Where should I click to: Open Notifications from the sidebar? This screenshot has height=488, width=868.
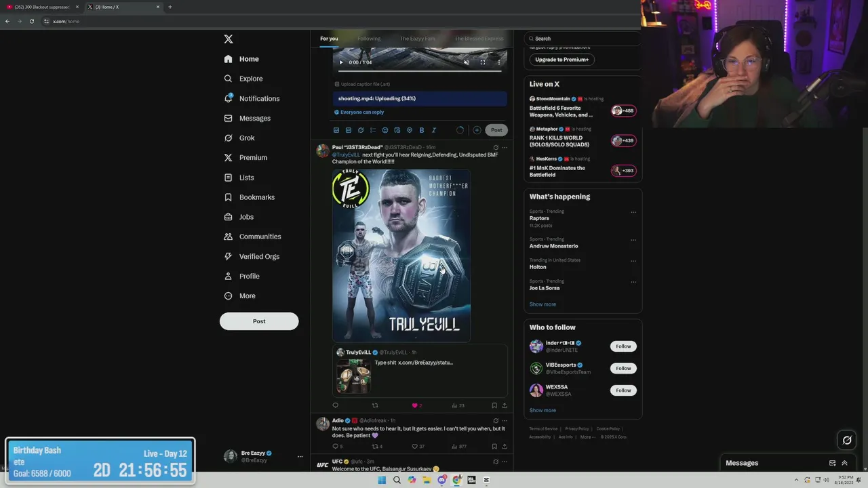coord(252,98)
